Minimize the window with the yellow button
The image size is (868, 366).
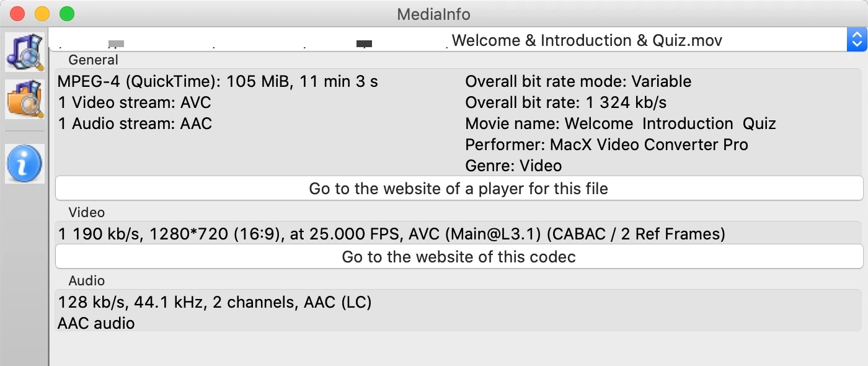(x=42, y=13)
